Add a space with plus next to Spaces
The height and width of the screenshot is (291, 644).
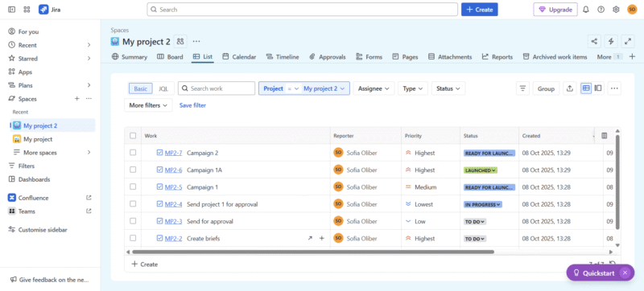pyautogui.click(x=76, y=99)
